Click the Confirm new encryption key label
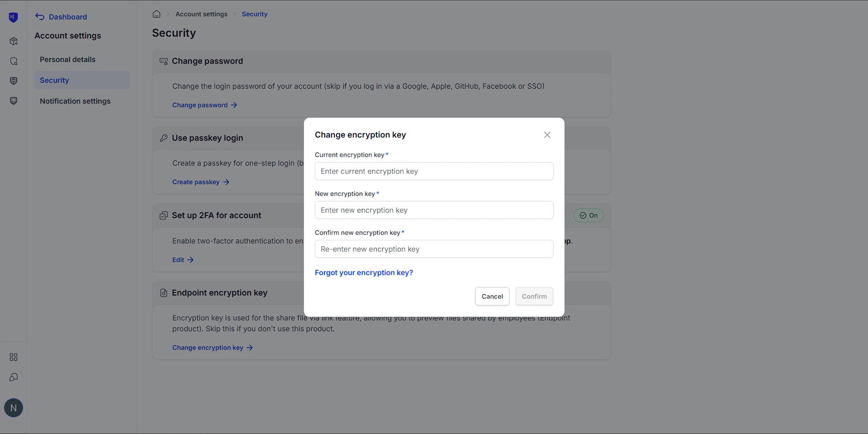This screenshot has height=434, width=868. (357, 233)
